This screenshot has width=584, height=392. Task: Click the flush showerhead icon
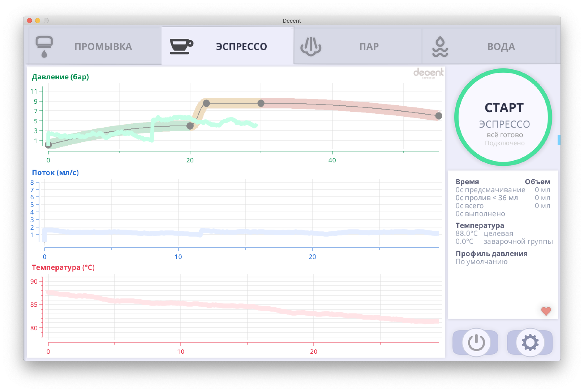pos(44,47)
